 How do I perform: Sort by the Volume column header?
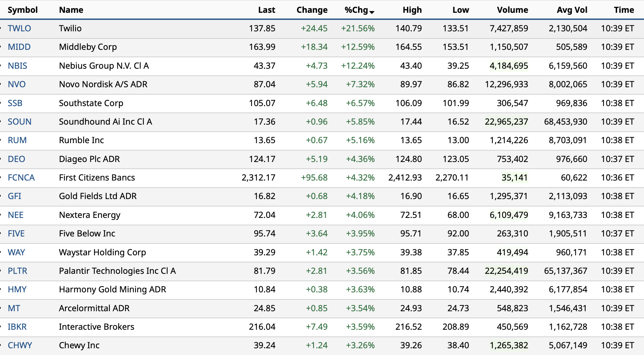pos(512,10)
